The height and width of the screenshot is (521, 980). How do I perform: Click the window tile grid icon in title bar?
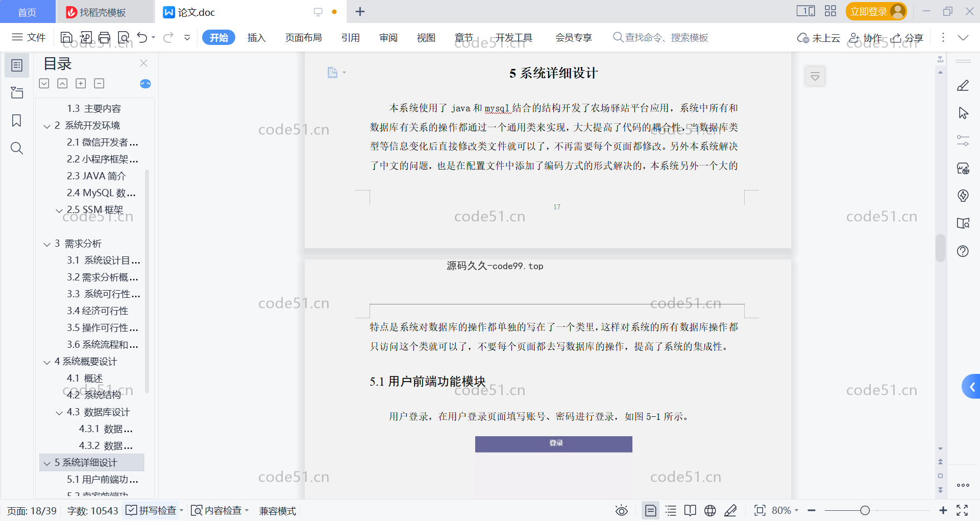point(830,11)
